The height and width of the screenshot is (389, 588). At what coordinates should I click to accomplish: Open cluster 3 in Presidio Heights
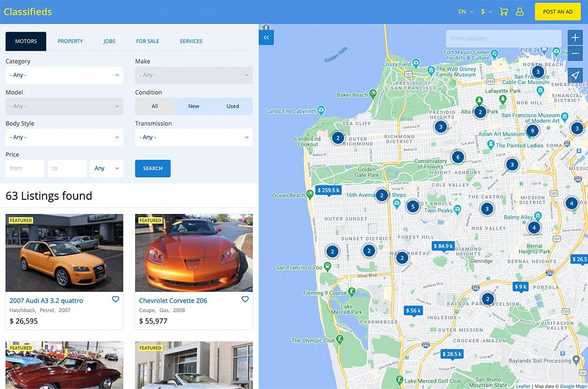(441, 126)
